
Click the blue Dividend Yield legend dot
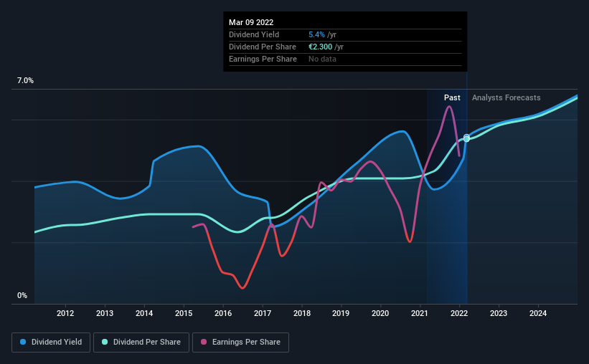23,342
